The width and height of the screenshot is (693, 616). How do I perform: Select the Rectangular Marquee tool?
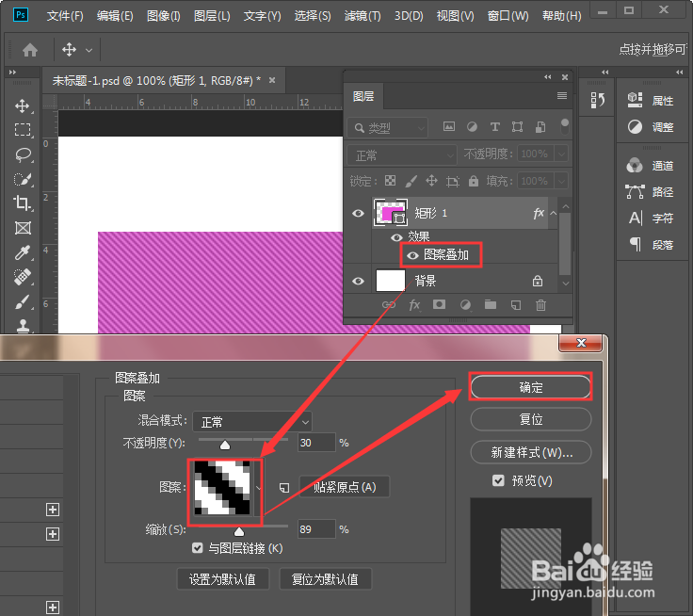coord(22,130)
